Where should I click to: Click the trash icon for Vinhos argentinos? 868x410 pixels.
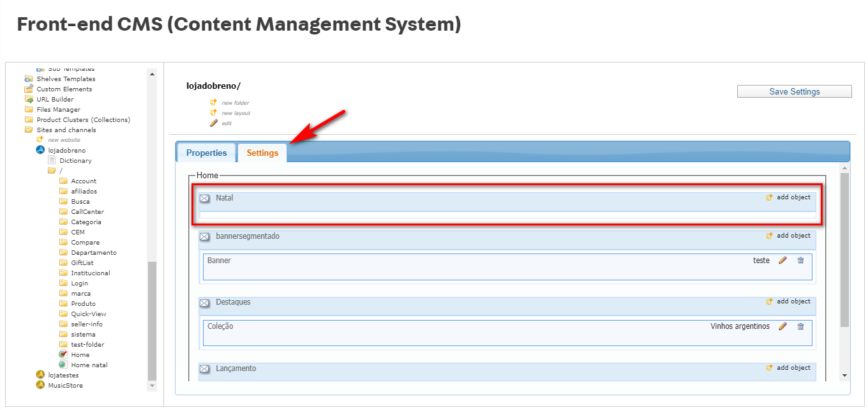800,326
